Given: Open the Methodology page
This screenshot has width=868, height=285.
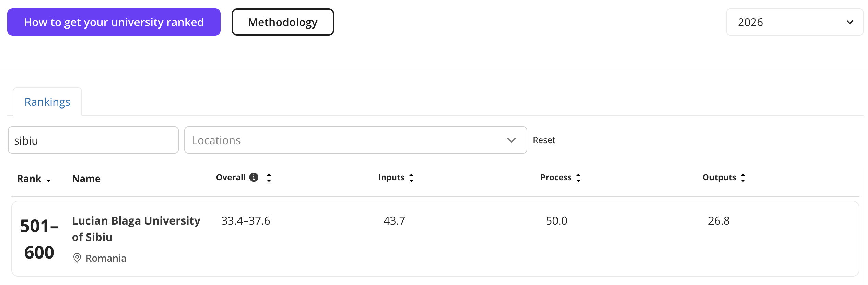Looking at the screenshot, I should [283, 22].
